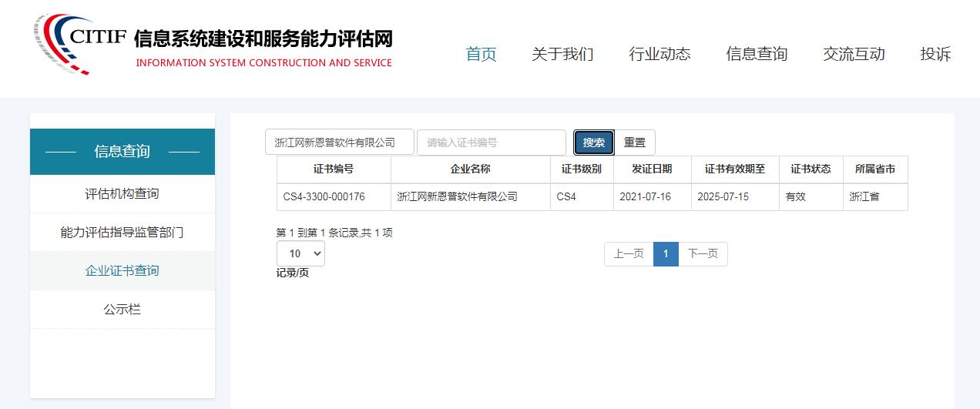Focus the 请输入证书编号 input field
Image resolution: width=980 pixels, height=409 pixels.
pos(491,142)
